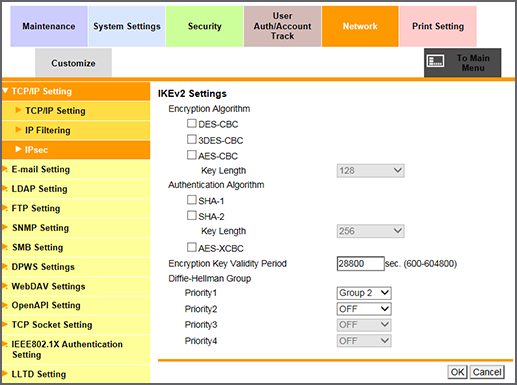Click the OK button
Screen dimensions: 517x385
pyautogui.click(x=457, y=372)
